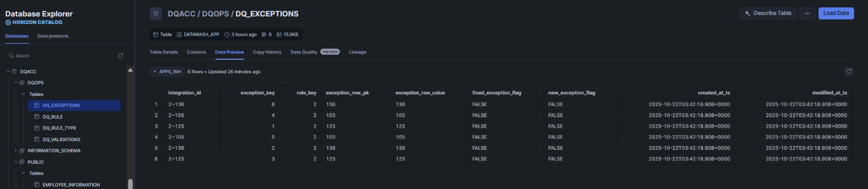The height and width of the screenshot is (189, 868).
Task: Refresh the database explorer tree
Action: click(120, 56)
